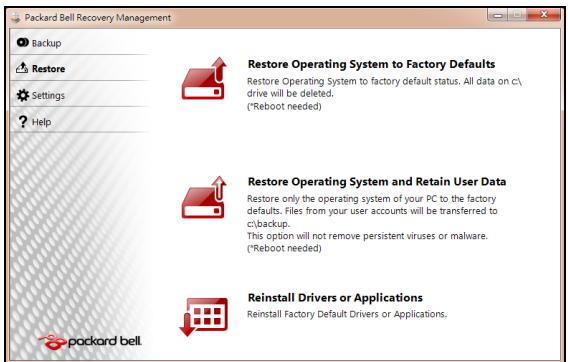Click the Settings gear icon
Screen dimensions: 568x362
tap(22, 95)
